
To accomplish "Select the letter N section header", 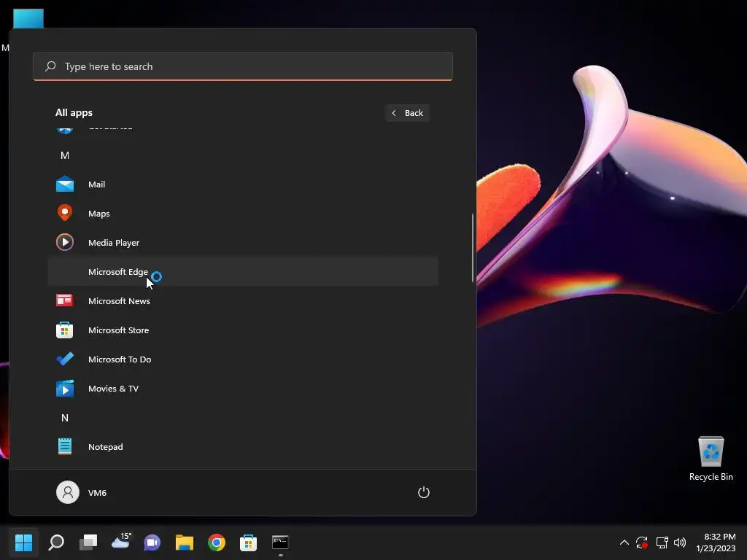I will point(65,418).
